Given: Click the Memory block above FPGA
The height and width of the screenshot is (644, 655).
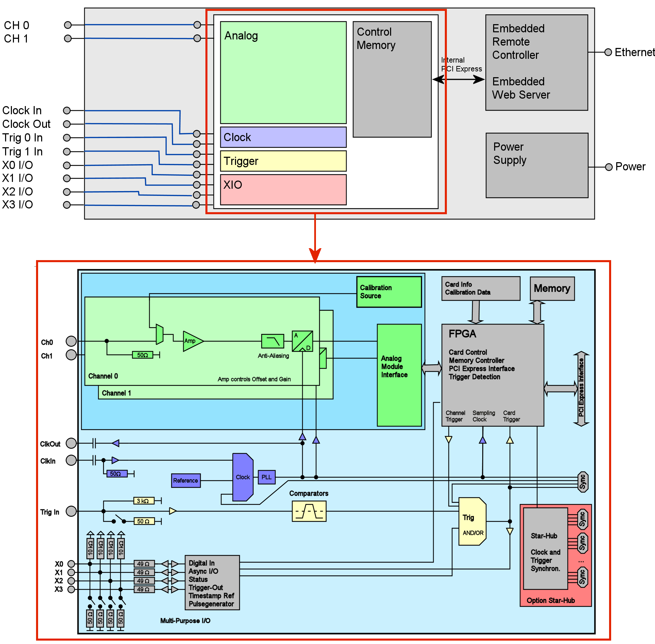Looking at the screenshot, I should (x=552, y=288).
